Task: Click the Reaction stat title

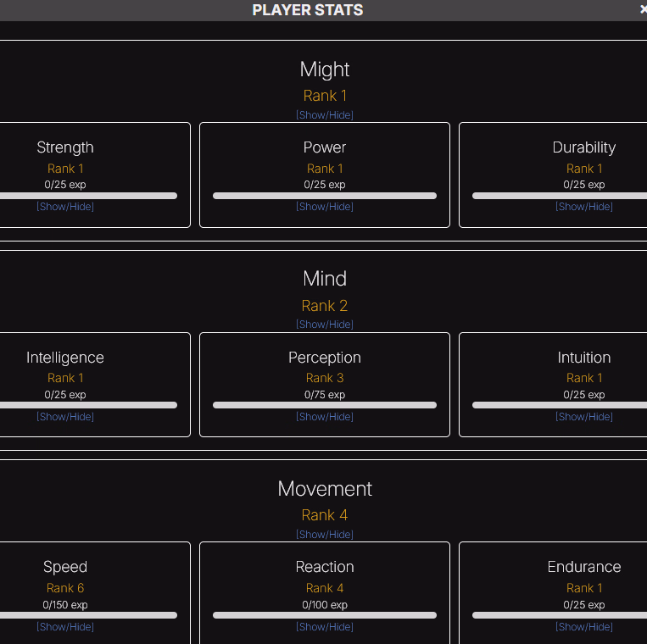Action: point(325,567)
